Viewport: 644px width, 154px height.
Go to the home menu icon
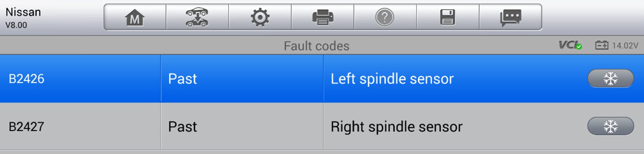(135, 17)
